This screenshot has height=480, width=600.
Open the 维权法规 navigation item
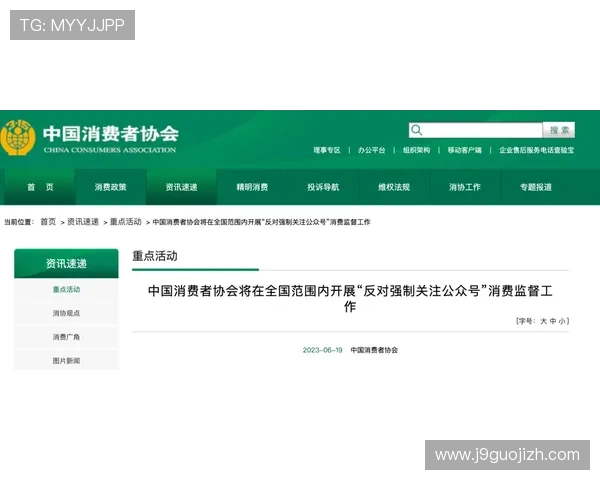pos(394,187)
